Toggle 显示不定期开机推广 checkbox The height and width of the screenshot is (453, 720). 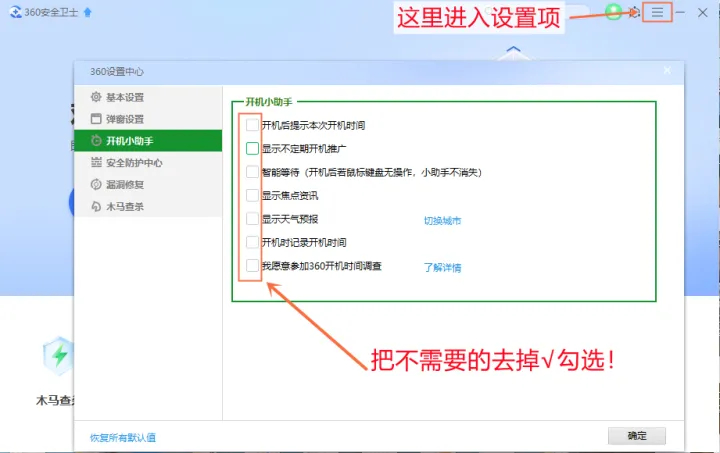[x=252, y=148]
